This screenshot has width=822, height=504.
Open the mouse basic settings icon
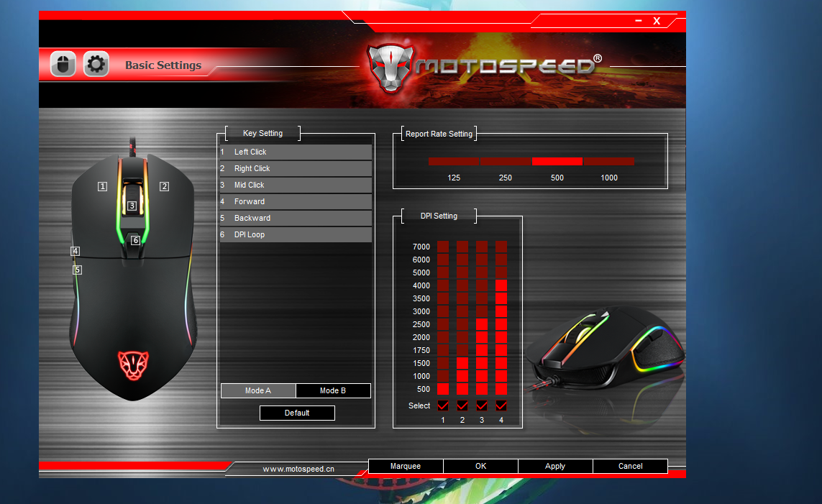click(63, 65)
